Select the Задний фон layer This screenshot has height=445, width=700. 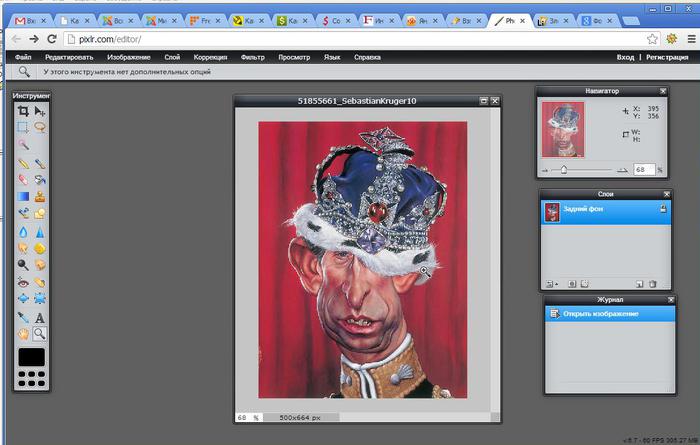point(606,212)
